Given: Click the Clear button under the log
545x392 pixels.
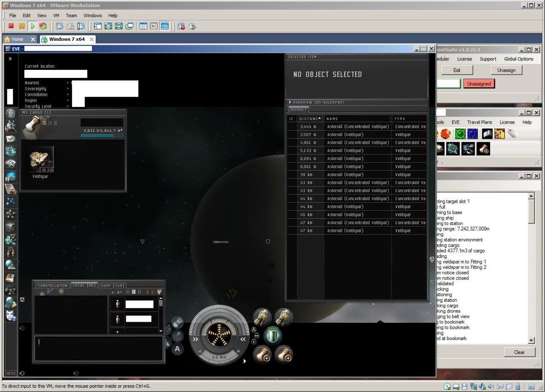Looking at the screenshot, I should (519, 352).
